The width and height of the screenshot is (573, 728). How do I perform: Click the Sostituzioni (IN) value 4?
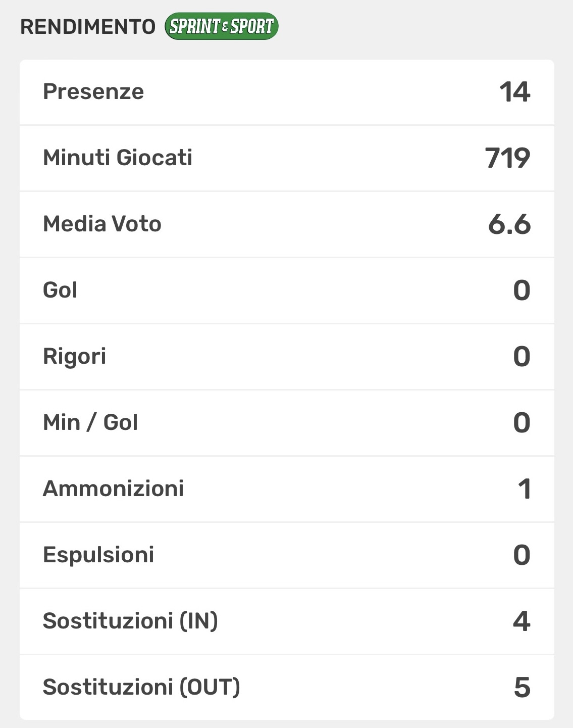pos(522,621)
